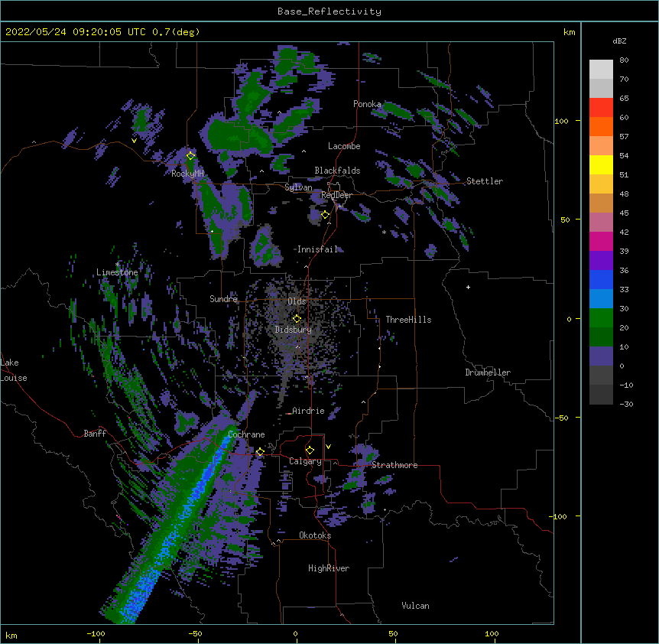Viewport: 659px width, 644px height.
Task: Click the Stettler label
Action: point(485,181)
